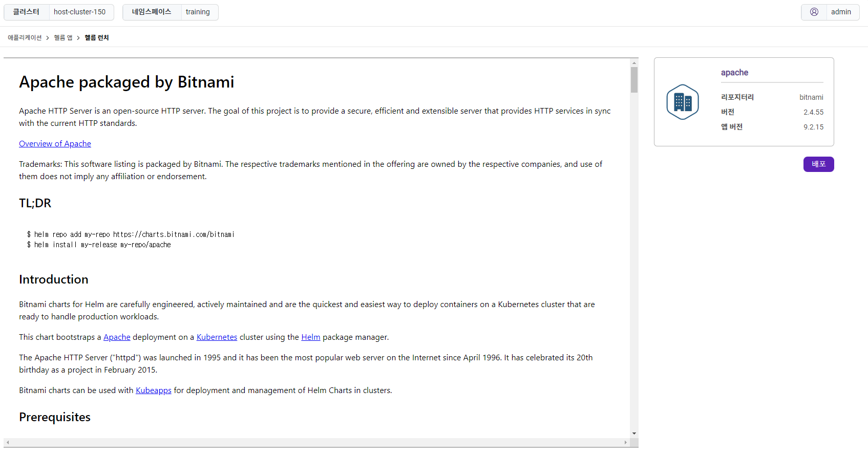The image size is (868, 456).
Task: Click the apache chart building icon
Action: 683,102
